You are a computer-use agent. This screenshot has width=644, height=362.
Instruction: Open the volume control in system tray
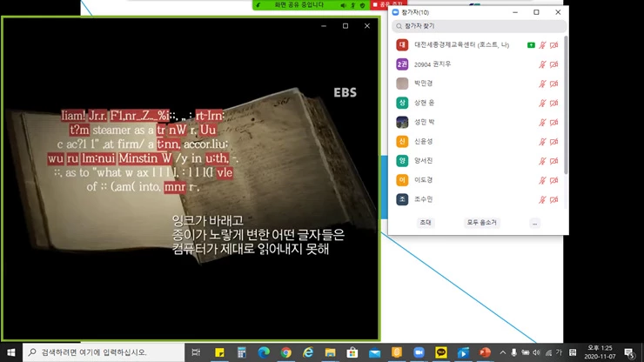click(536, 352)
